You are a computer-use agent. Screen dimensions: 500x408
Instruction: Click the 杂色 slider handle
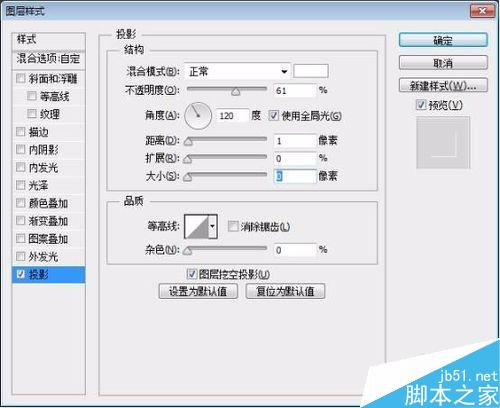188,251
